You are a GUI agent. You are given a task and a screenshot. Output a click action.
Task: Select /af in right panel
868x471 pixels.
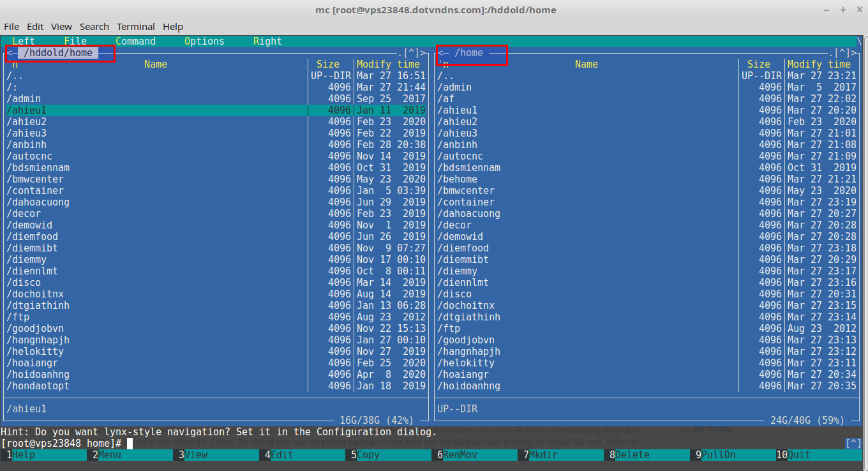click(647, 98)
